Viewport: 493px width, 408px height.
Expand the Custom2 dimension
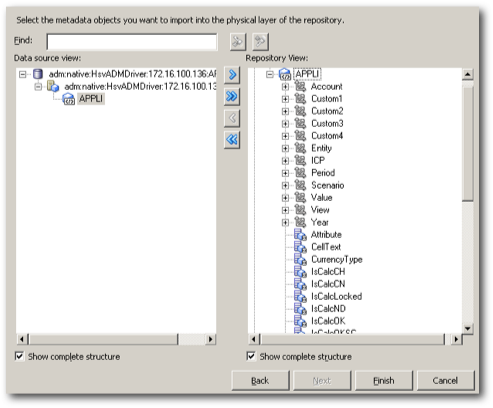tap(285, 111)
